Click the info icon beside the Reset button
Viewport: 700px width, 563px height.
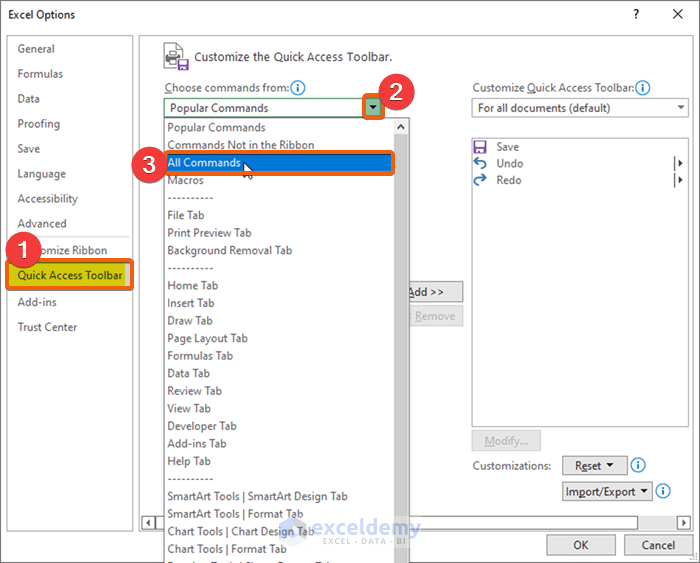tap(638, 465)
